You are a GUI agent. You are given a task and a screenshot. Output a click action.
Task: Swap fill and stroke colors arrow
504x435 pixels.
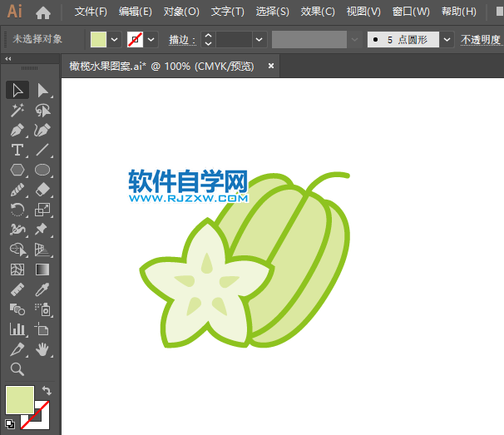pos(47,391)
